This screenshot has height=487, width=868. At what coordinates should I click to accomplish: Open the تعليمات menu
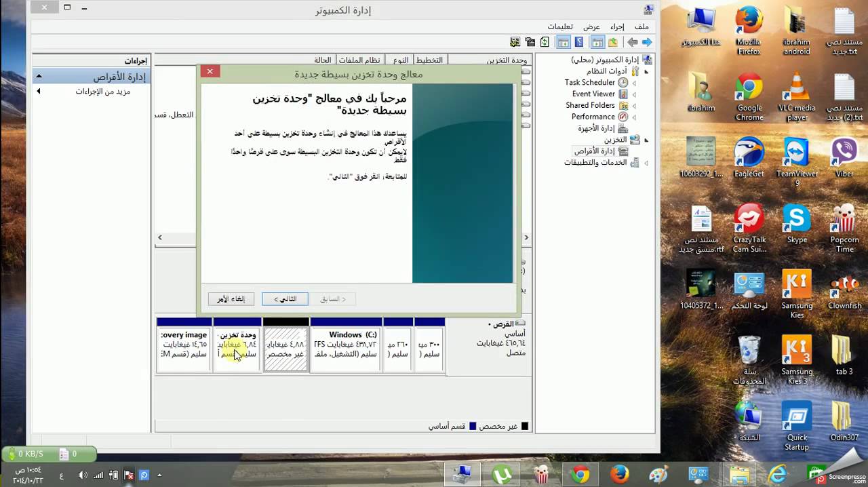click(x=560, y=26)
